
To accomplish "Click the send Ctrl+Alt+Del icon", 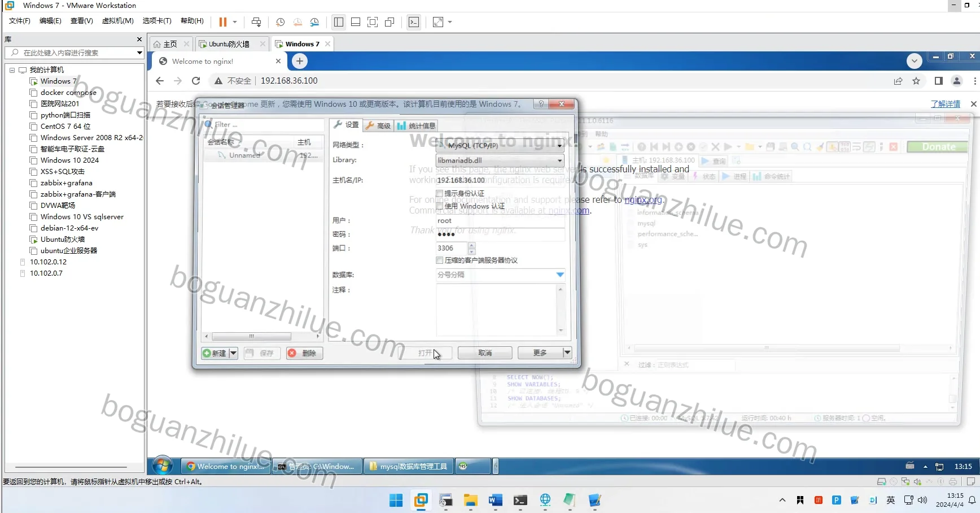I will point(256,22).
